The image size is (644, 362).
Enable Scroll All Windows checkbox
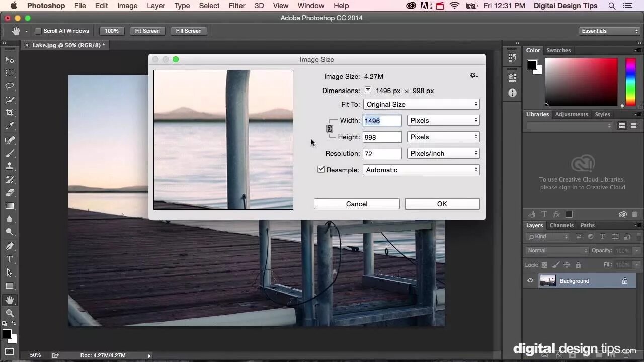click(38, 31)
